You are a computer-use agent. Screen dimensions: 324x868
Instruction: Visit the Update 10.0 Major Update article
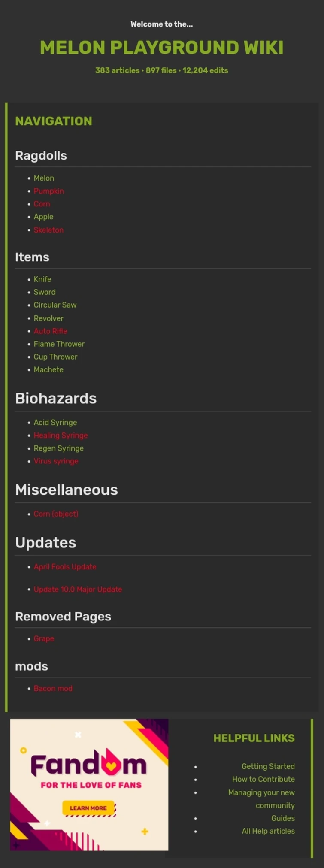pos(78,589)
